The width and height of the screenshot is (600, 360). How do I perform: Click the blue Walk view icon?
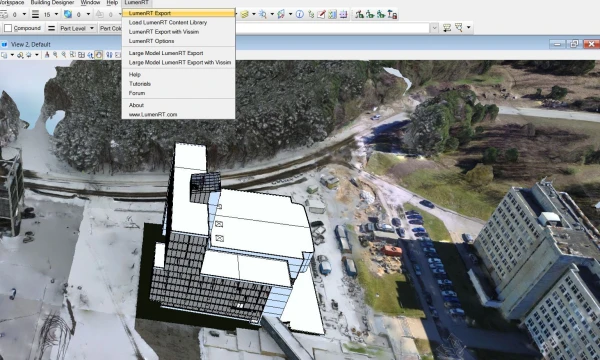(x=109, y=55)
